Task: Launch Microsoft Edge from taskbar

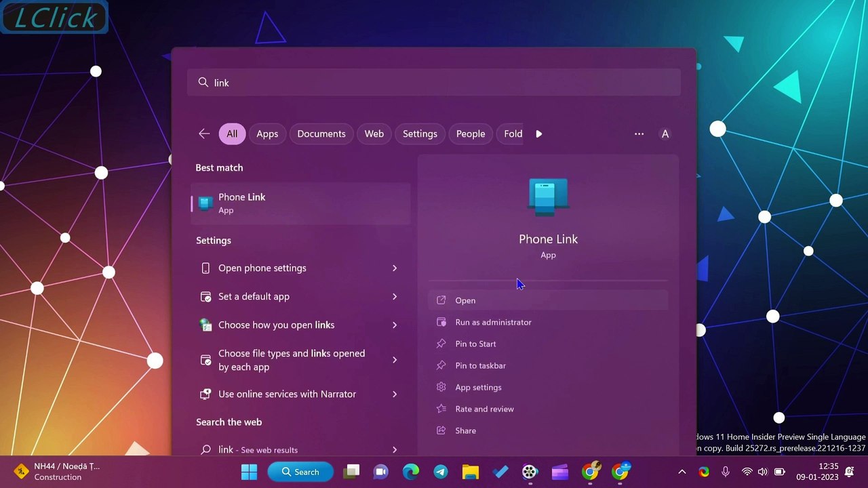Action: coord(411,472)
